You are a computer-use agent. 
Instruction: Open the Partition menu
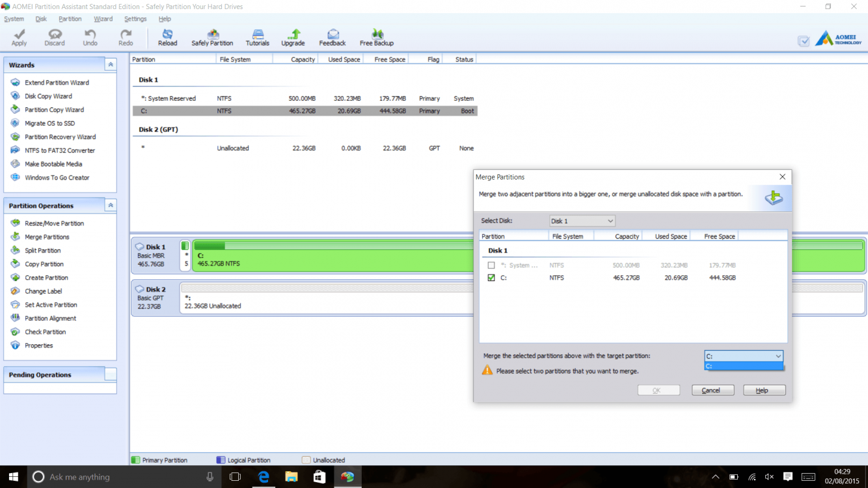[70, 19]
